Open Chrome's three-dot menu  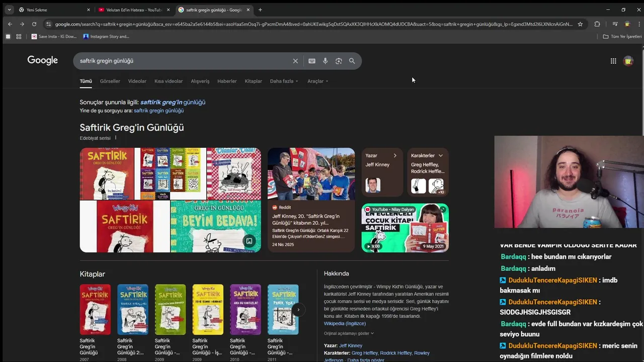click(x=639, y=24)
